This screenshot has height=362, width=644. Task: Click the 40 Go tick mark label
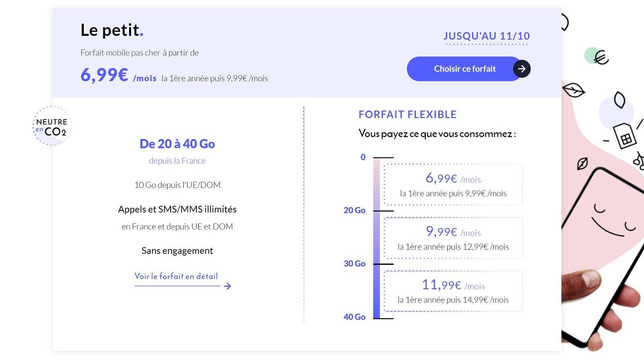[x=354, y=317]
